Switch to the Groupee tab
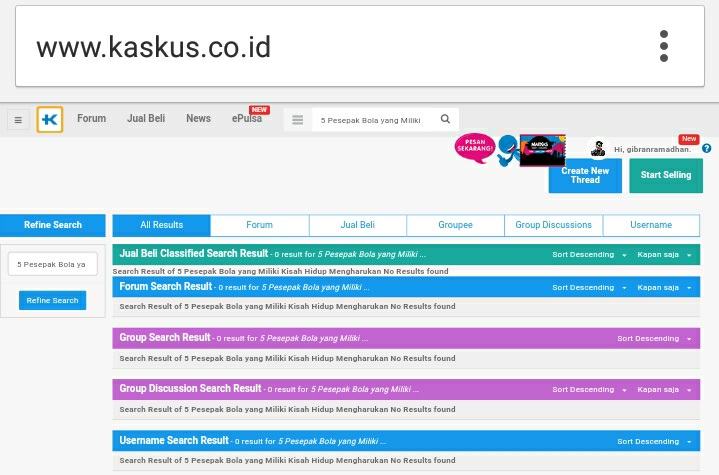This screenshot has height=475, width=719. click(455, 225)
